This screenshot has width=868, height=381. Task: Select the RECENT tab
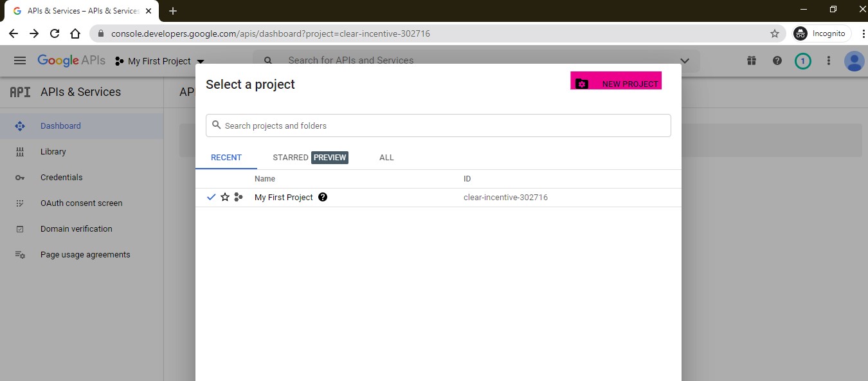pos(226,158)
